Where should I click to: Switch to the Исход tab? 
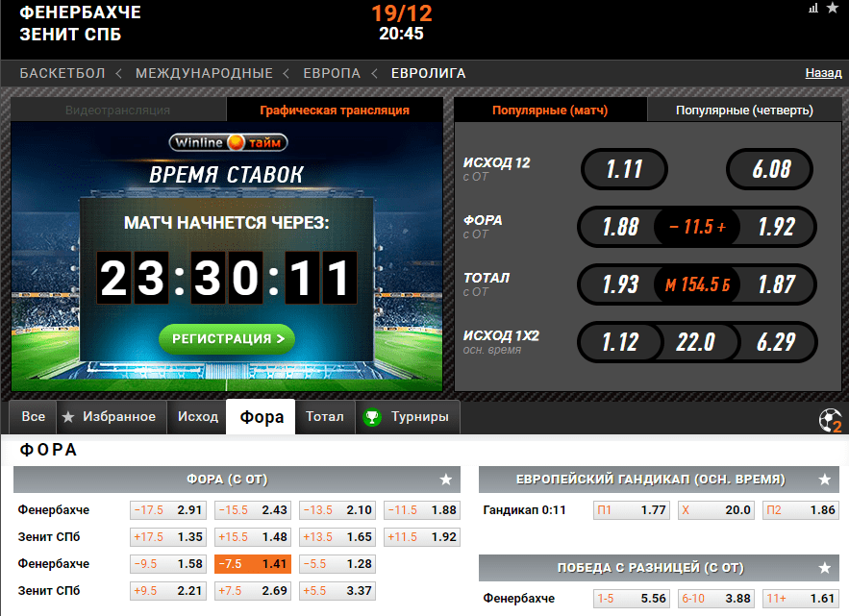(198, 417)
